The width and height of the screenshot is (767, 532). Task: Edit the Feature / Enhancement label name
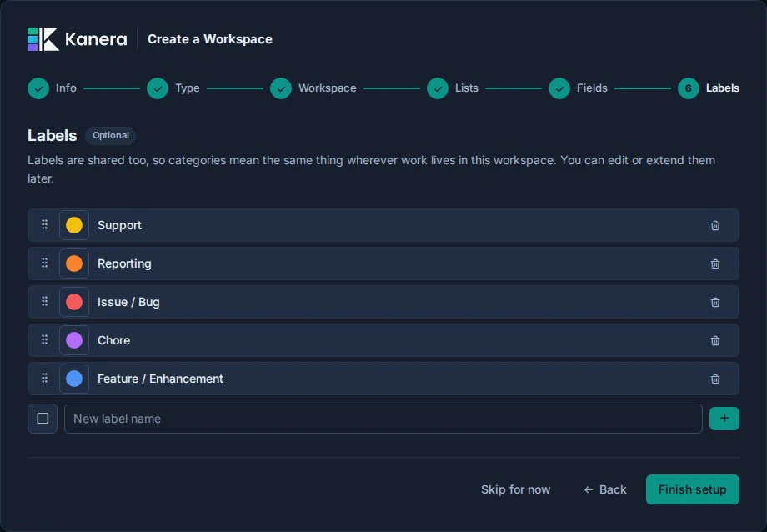[x=160, y=379]
